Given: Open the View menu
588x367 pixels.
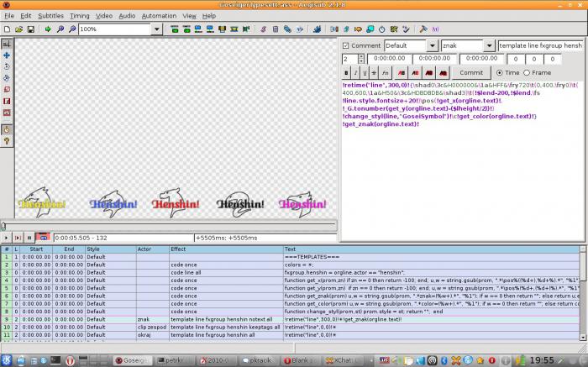Looking at the screenshot, I should [x=189, y=16].
